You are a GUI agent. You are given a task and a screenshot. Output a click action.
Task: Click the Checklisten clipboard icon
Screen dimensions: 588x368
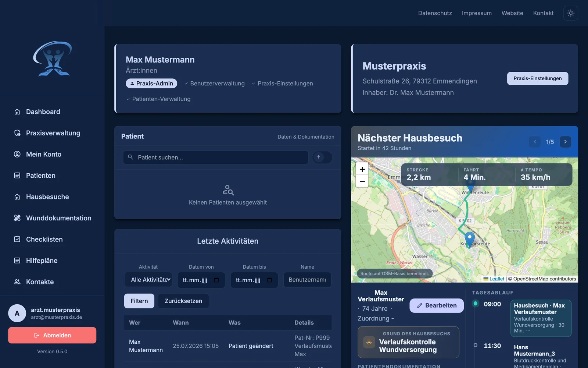pos(17,239)
